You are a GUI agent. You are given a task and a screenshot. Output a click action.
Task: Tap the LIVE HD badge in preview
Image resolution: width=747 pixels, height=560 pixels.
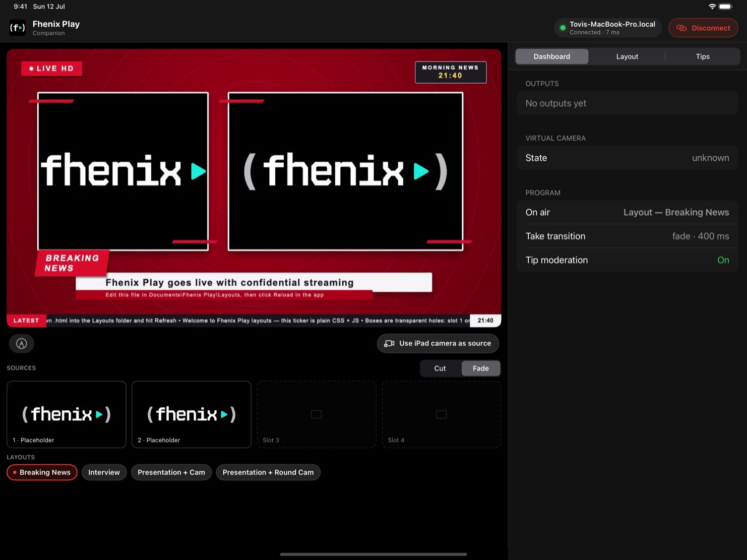(x=52, y=69)
